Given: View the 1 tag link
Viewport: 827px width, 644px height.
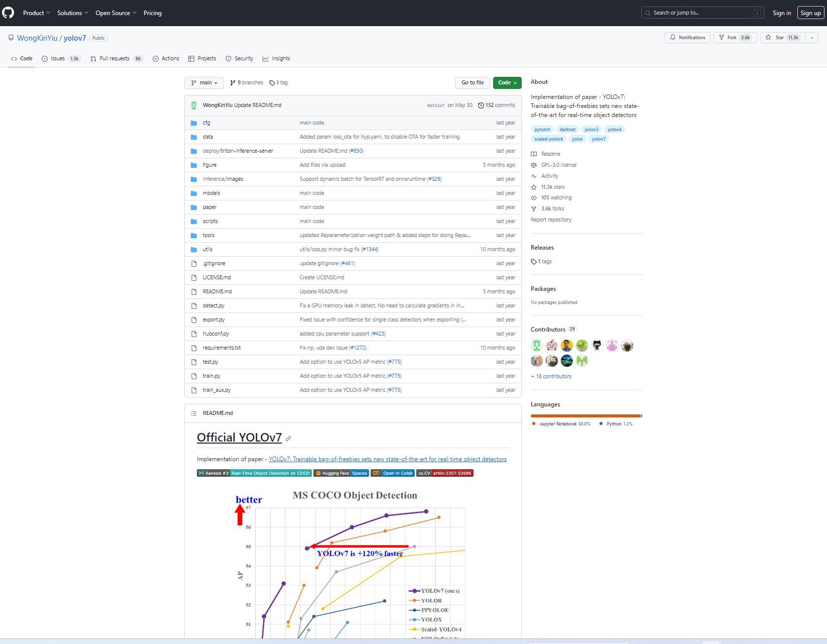Looking at the screenshot, I should point(279,83).
